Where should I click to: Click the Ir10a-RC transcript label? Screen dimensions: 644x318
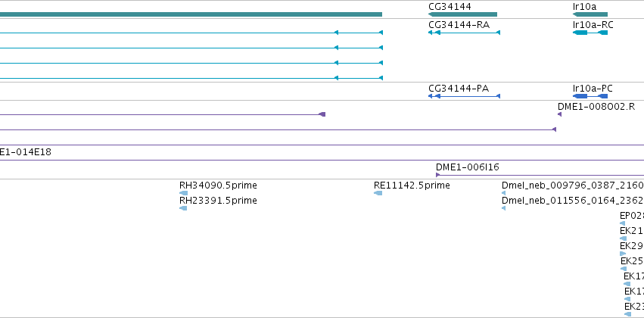593,25
